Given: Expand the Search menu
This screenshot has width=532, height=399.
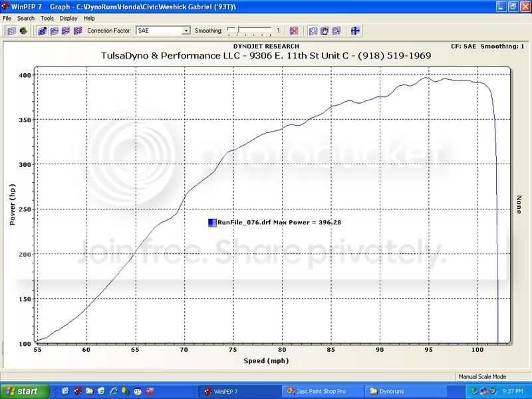Looking at the screenshot, I should coord(26,18).
